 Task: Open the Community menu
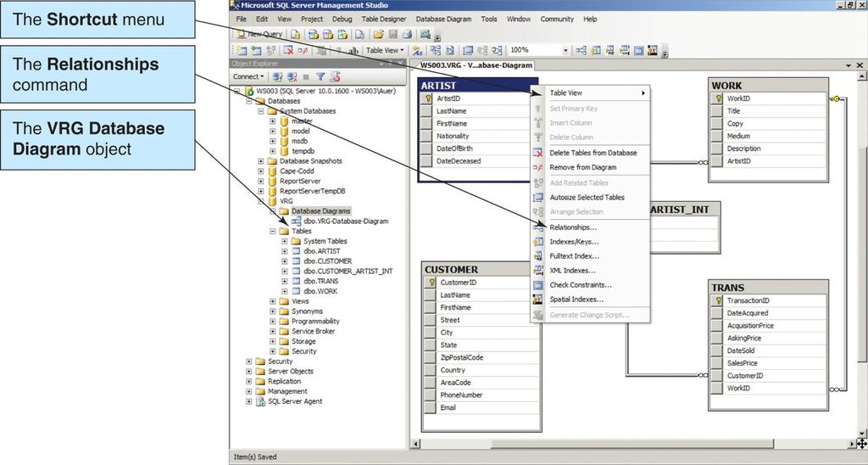click(557, 19)
